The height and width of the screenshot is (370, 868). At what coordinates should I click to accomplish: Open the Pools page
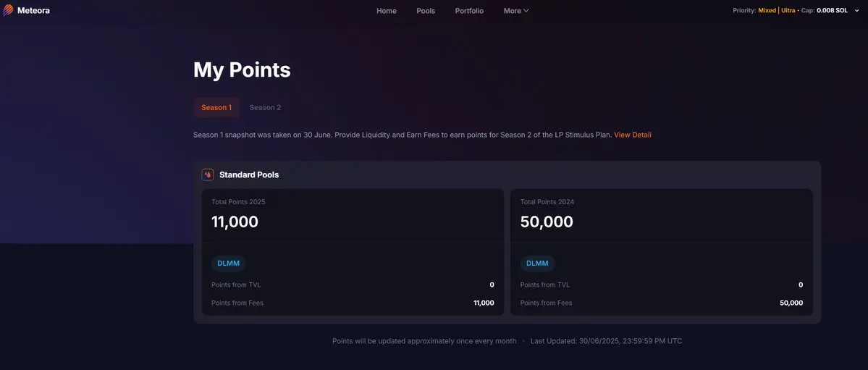(x=426, y=11)
